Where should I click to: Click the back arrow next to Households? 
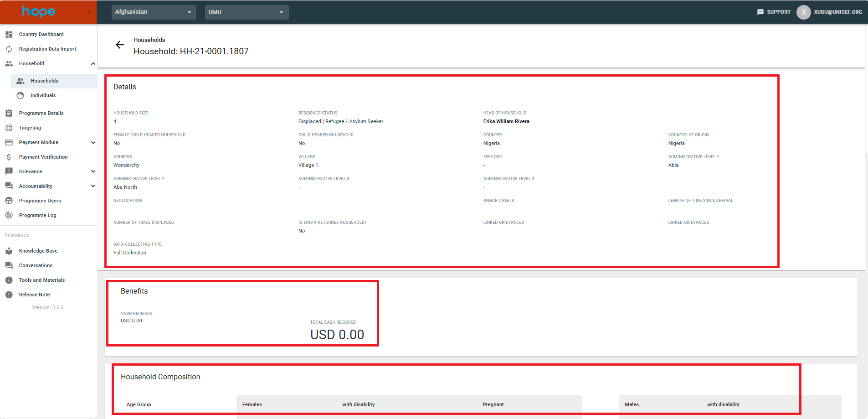120,45
